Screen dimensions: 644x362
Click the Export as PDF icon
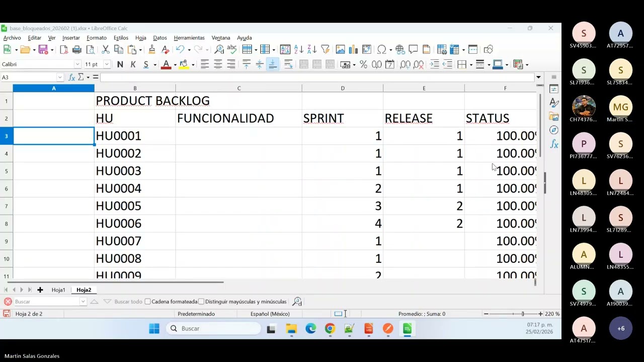coord(64,49)
